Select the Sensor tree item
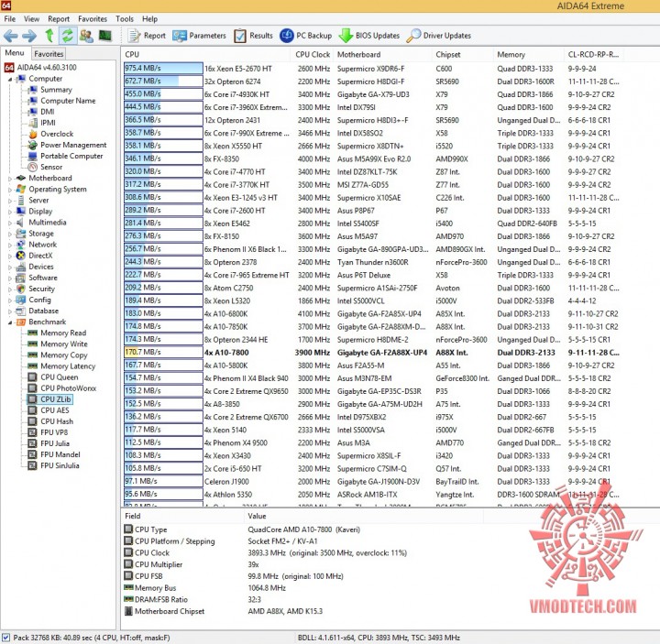The height and width of the screenshot is (644, 660). coord(51,167)
